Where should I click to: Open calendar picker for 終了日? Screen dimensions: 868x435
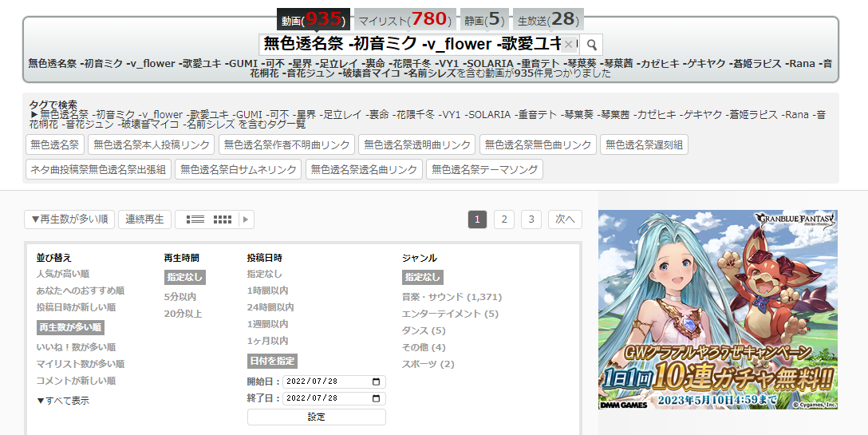coord(376,398)
